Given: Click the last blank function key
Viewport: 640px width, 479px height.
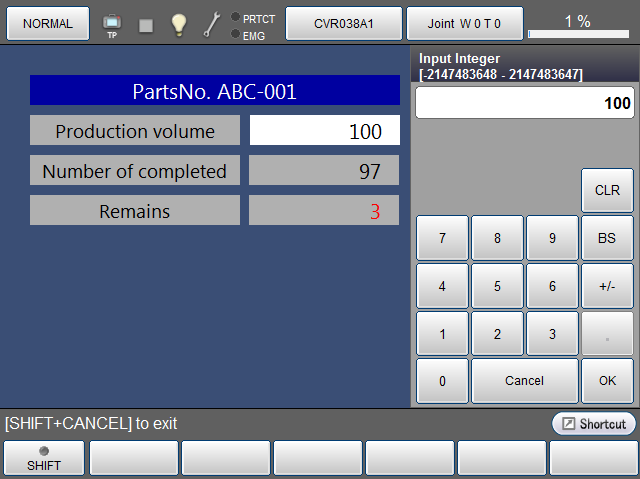Looking at the screenshot, I should coord(594,458).
